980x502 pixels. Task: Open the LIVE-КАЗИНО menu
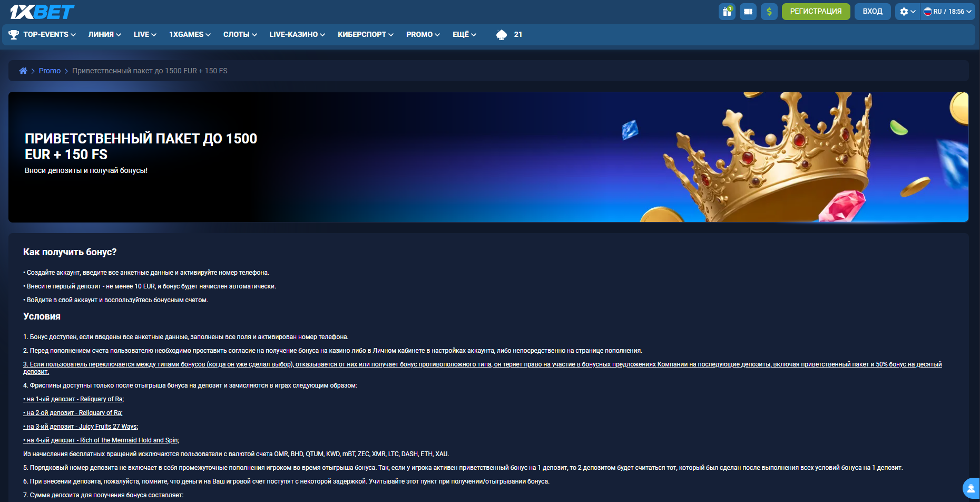297,34
